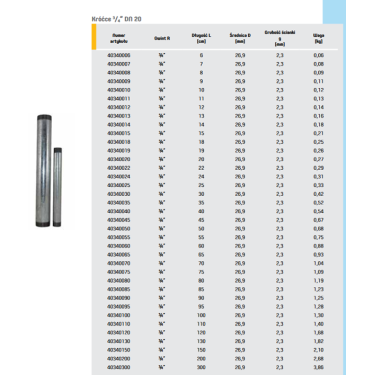Click length value 150 for article 40340150
375x375 pixels.
pyautogui.click(x=201, y=350)
